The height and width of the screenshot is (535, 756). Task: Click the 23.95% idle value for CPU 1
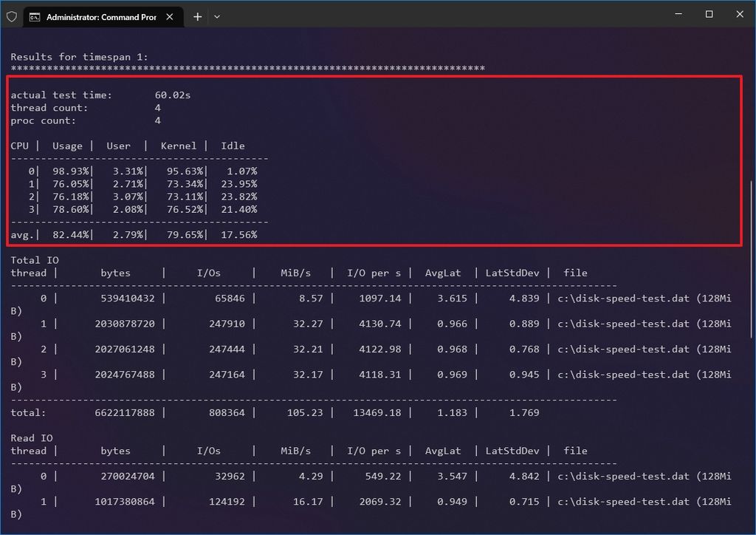click(x=239, y=184)
